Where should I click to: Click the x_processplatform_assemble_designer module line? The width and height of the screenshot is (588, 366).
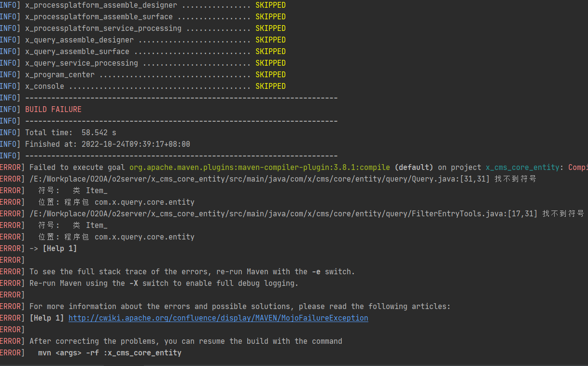(154, 5)
